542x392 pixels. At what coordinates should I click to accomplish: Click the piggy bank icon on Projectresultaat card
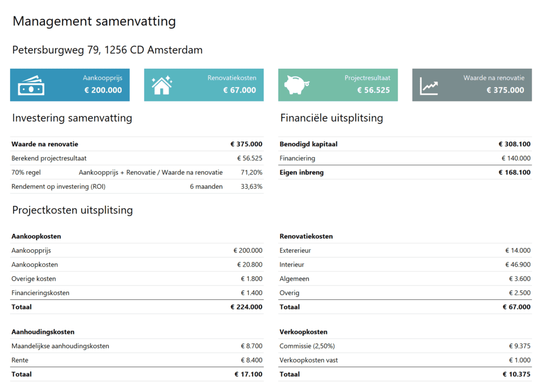[296, 85]
